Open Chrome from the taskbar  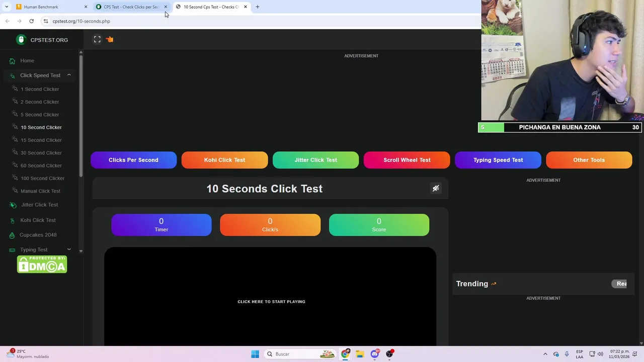(x=345, y=354)
